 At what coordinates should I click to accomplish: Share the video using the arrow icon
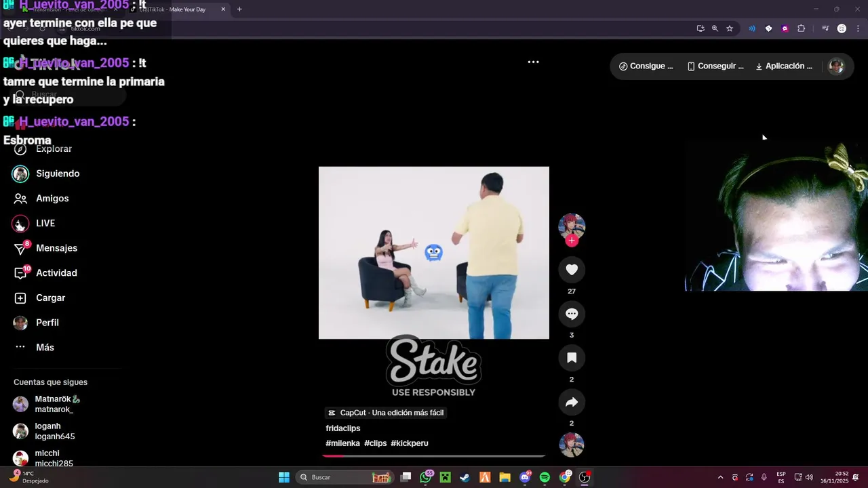[x=572, y=402]
